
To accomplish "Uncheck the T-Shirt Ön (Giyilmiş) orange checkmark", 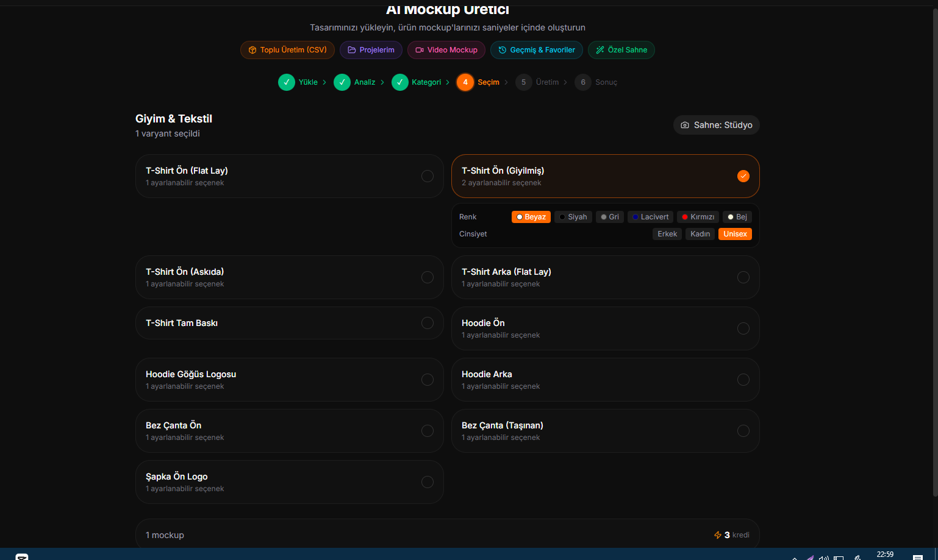I will (x=743, y=176).
